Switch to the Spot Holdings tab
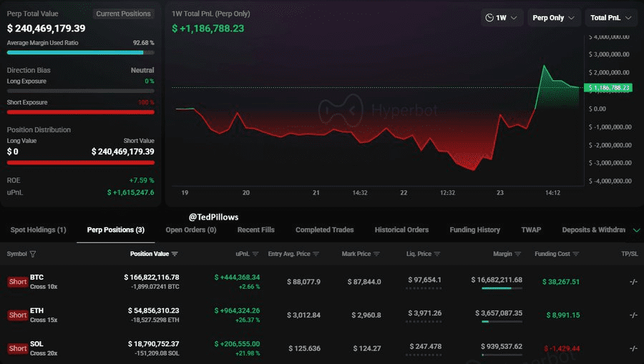 (38, 230)
